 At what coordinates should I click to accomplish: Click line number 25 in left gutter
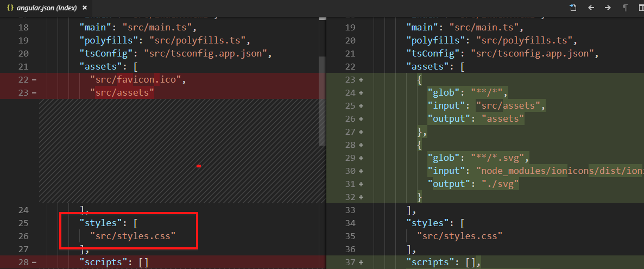(x=23, y=223)
